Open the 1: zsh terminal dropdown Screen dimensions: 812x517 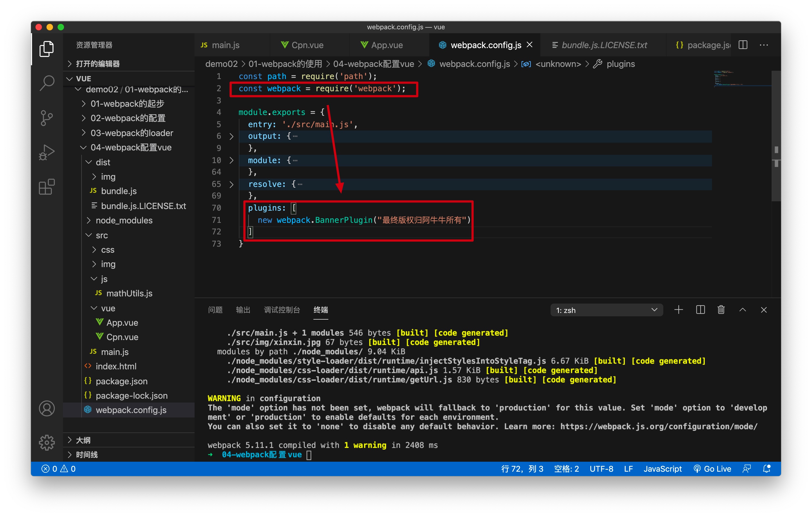coord(606,310)
